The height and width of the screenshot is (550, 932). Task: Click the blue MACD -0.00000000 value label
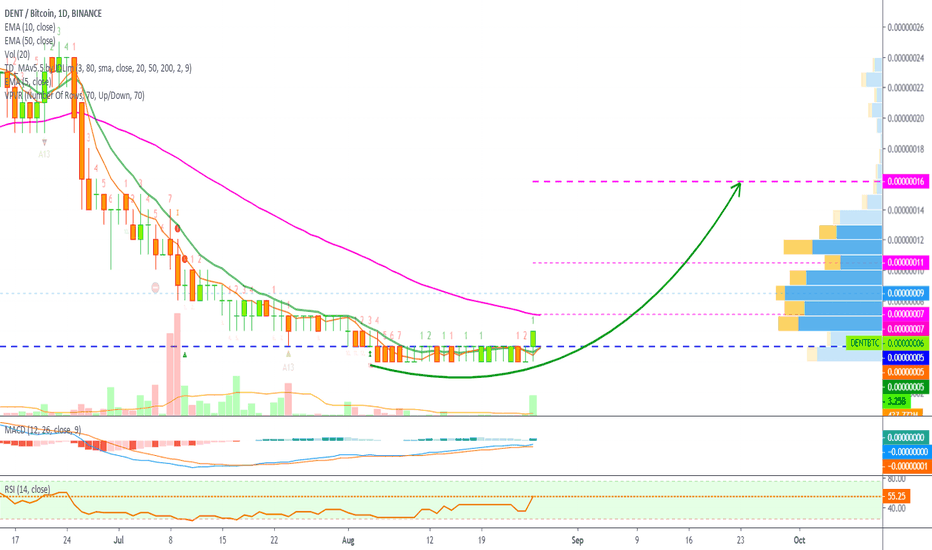906,451
